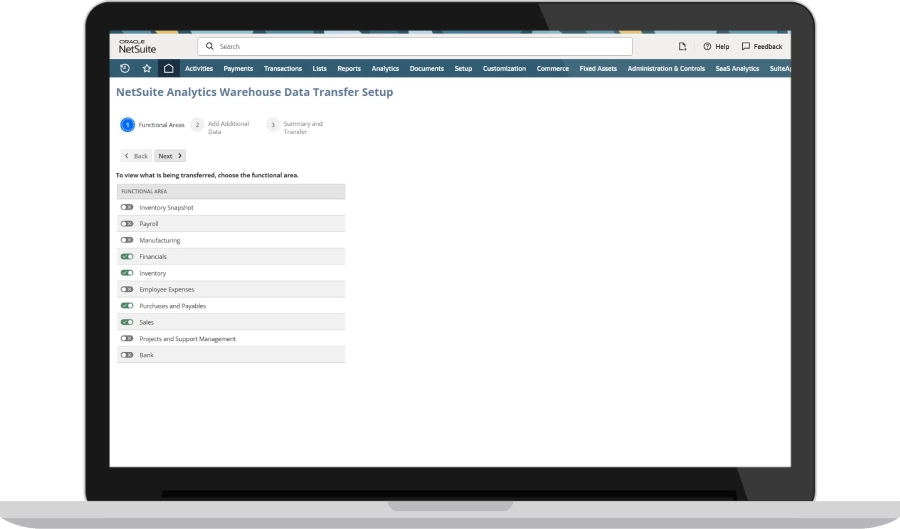The width and height of the screenshot is (900, 529).
Task: Expand the Customization menu dropdown
Action: (x=504, y=69)
